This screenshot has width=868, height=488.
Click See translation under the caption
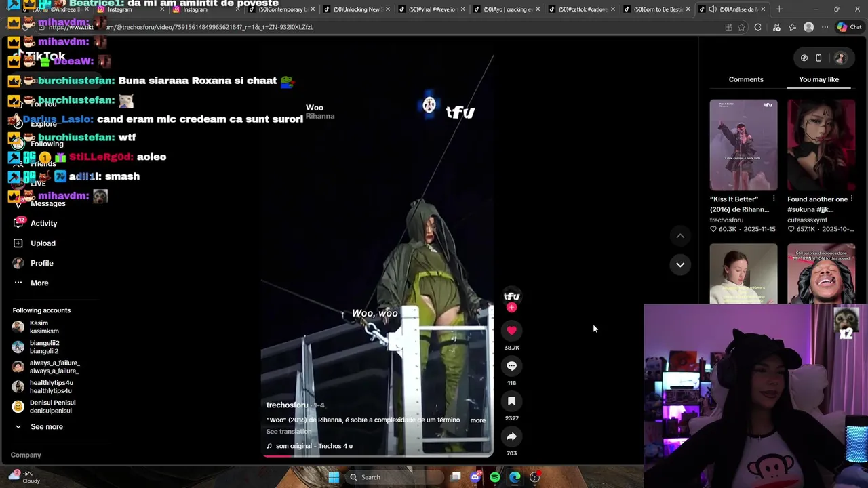pyautogui.click(x=289, y=432)
